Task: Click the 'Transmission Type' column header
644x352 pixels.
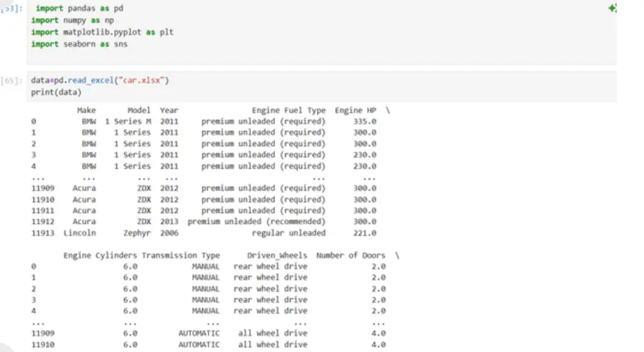Action: [x=181, y=255]
